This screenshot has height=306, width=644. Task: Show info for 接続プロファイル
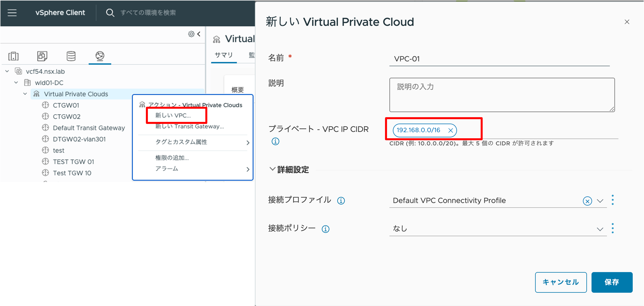(341, 201)
